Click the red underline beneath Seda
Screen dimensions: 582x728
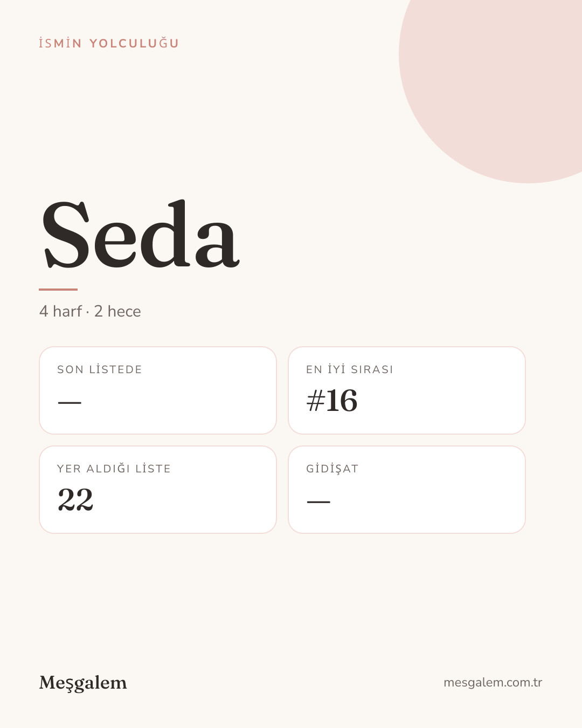click(x=58, y=290)
